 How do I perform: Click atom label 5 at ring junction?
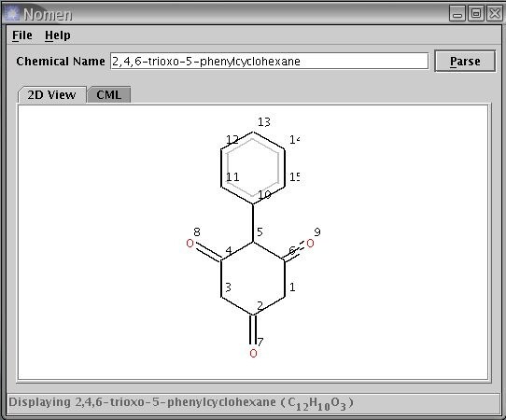[x=260, y=231]
